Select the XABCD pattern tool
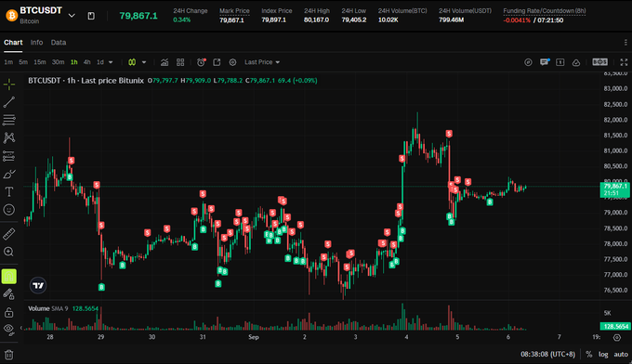This screenshot has height=364, width=632. pos(9,137)
